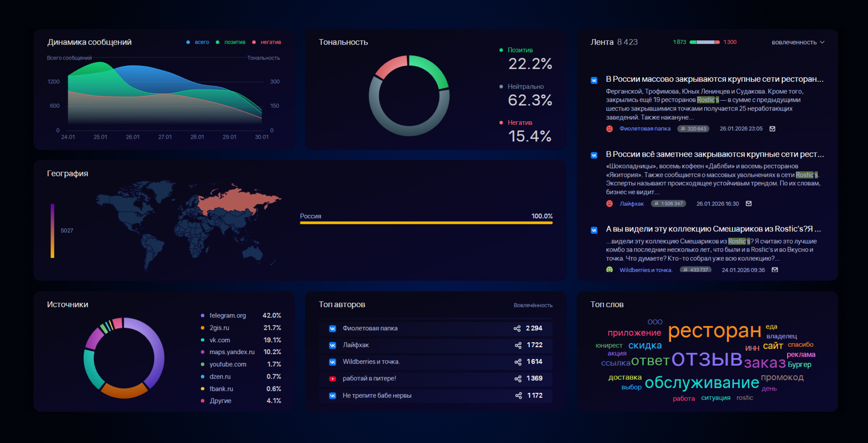
Task: Toggle youtube.com in the sources legend
Action: click(241, 364)
